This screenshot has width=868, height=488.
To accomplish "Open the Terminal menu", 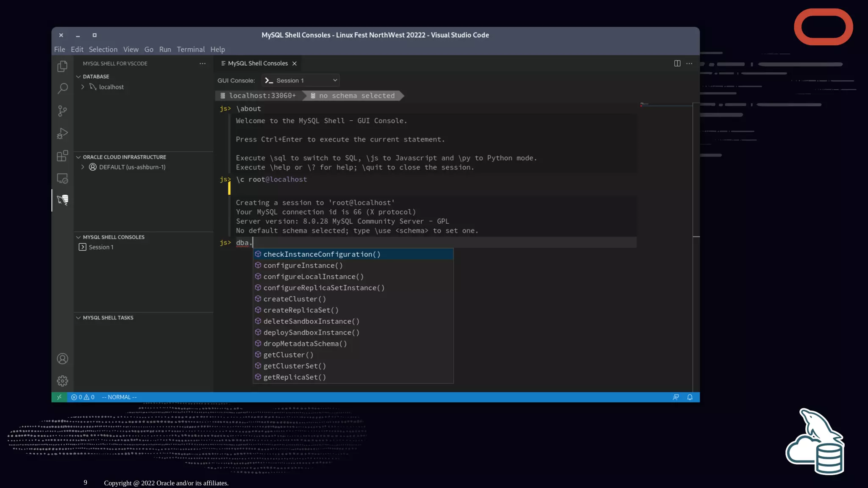I will (190, 50).
